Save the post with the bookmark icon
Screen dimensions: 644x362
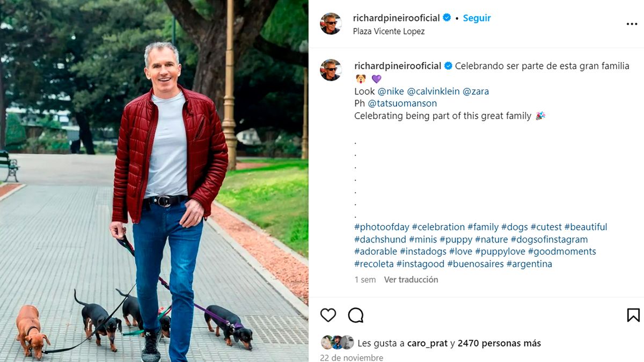tap(633, 315)
